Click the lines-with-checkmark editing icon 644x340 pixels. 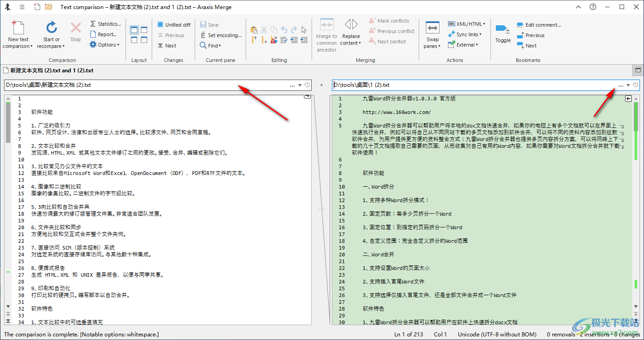284,40
